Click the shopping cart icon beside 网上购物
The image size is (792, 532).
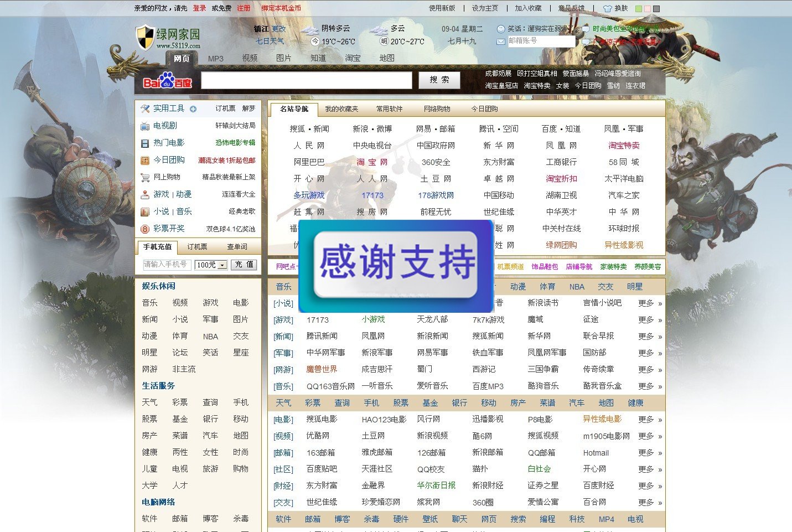145,178
